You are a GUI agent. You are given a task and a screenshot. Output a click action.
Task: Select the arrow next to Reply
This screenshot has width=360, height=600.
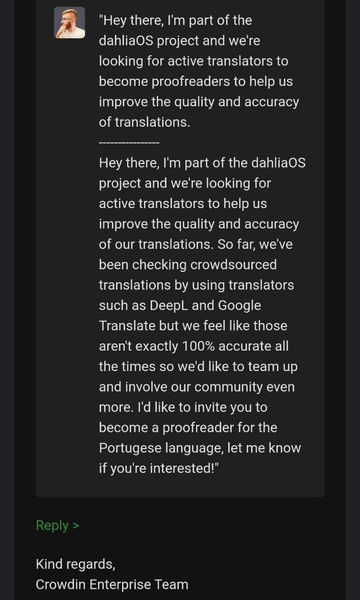click(76, 526)
